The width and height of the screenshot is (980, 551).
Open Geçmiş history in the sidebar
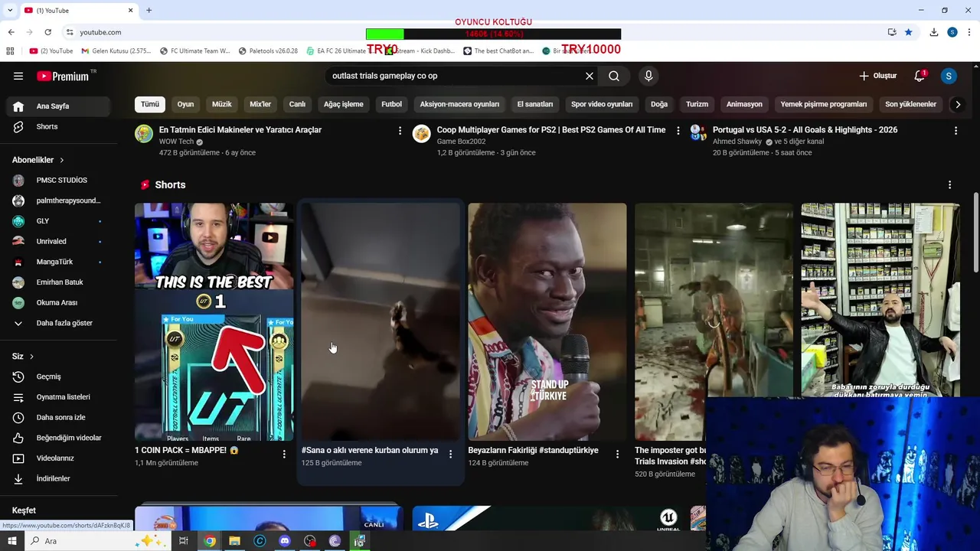coord(58,377)
